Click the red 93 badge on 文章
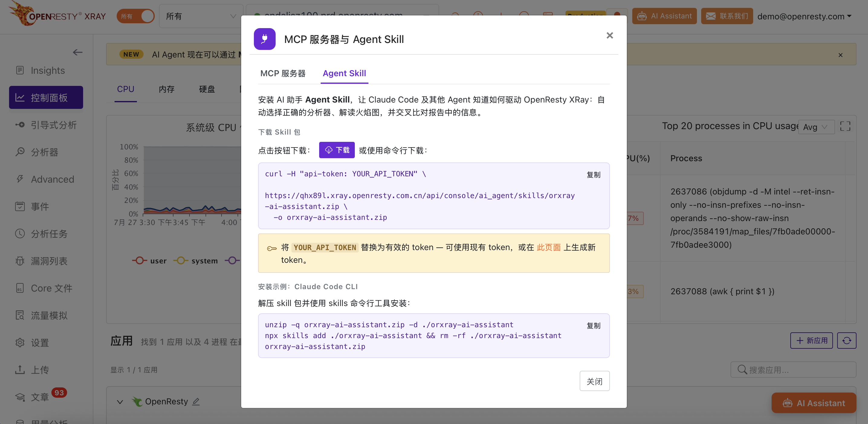This screenshot has width=868, height=424. [59, 393]
